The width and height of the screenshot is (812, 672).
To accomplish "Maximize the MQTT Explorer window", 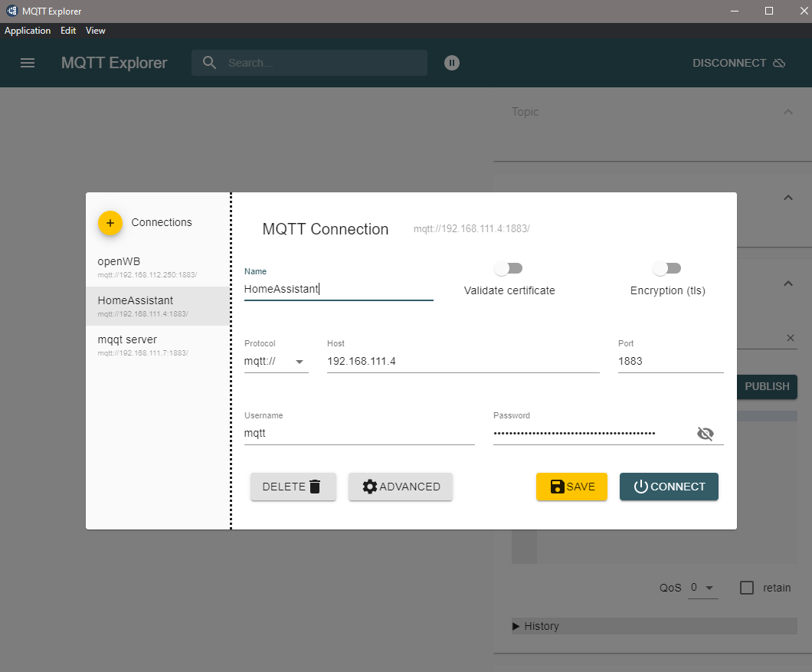I will point(769,11).
